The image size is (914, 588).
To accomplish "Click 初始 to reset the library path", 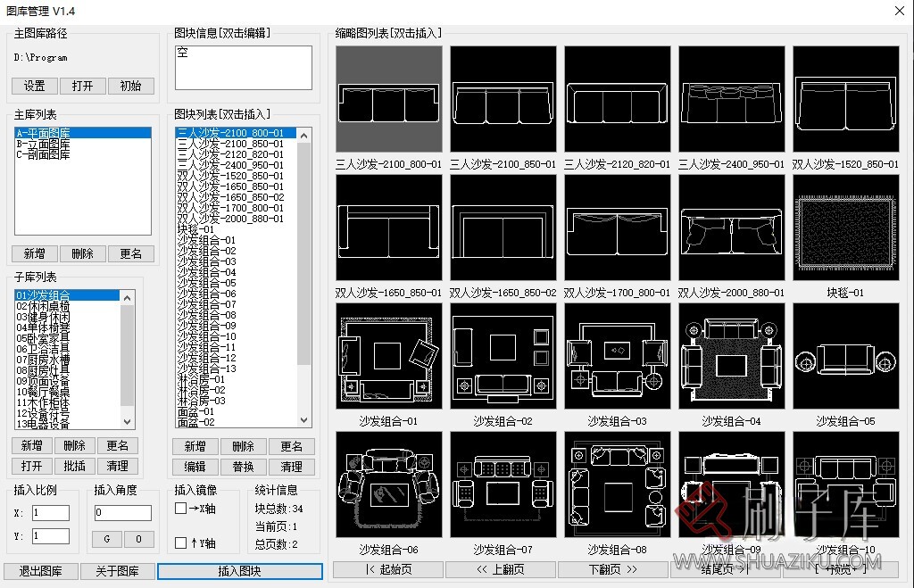I will click(x=131, y=85).
